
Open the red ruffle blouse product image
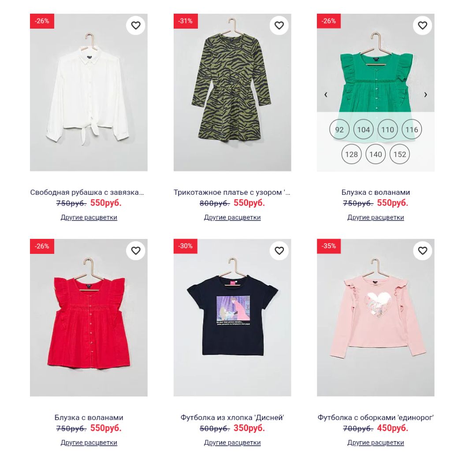pyautogui.click(x=89, y=317)
